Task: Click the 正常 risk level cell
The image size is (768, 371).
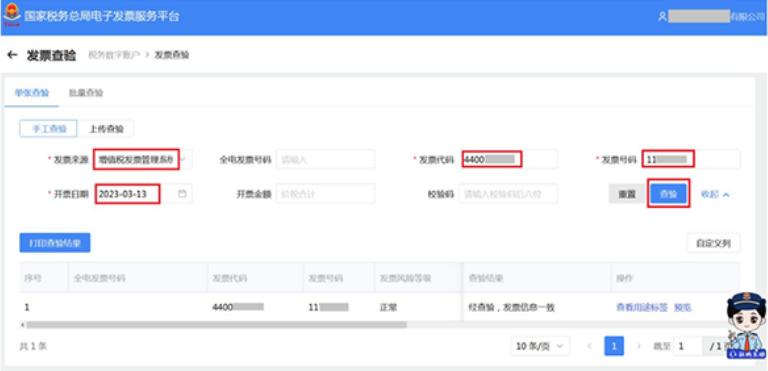Action: [x=388, y=307]
